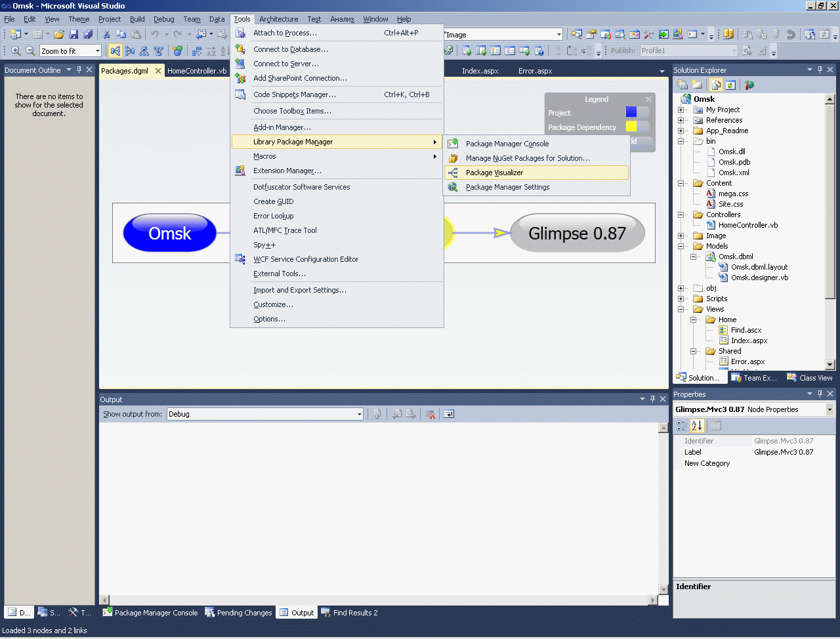Select the Glimpse 0.87 node in the diagram

click(577, 233)
